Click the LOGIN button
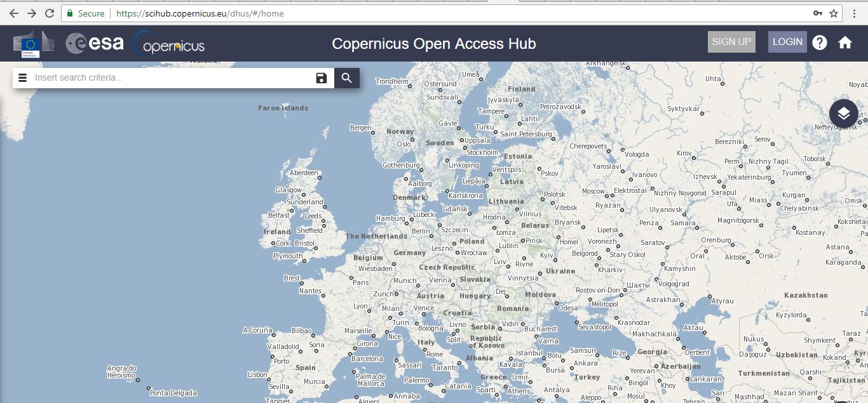 [787, 42]
